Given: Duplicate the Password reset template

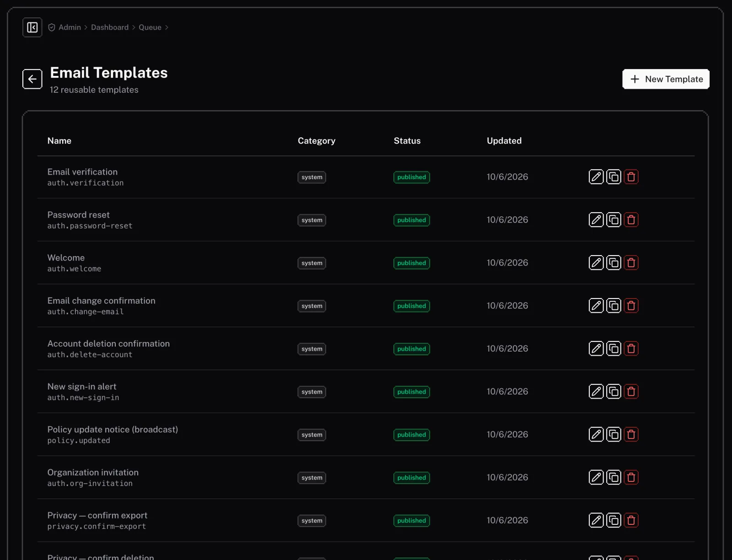Looking at the screenshot, I should pyautogui.click(x=614, y=220).
